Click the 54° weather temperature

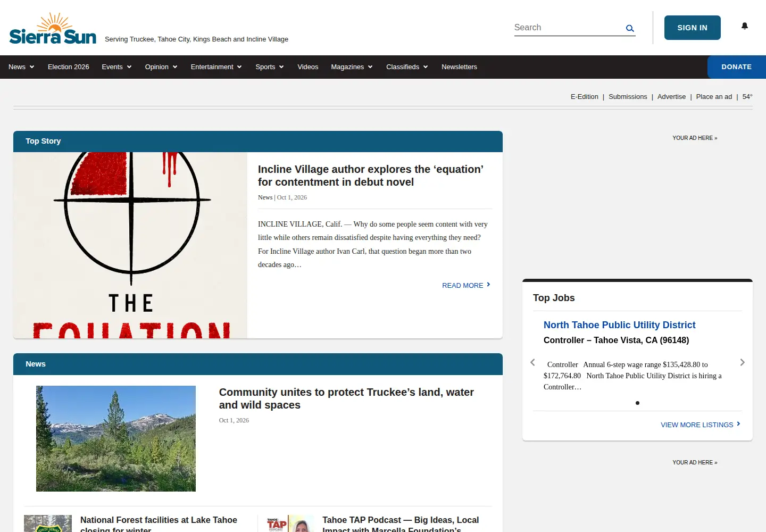coord(747,97)
